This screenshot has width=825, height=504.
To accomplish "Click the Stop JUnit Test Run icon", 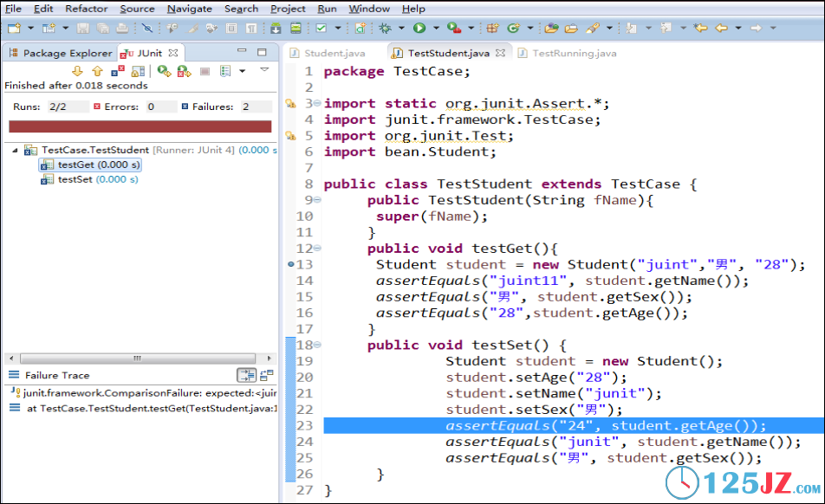I will [205, 71].
